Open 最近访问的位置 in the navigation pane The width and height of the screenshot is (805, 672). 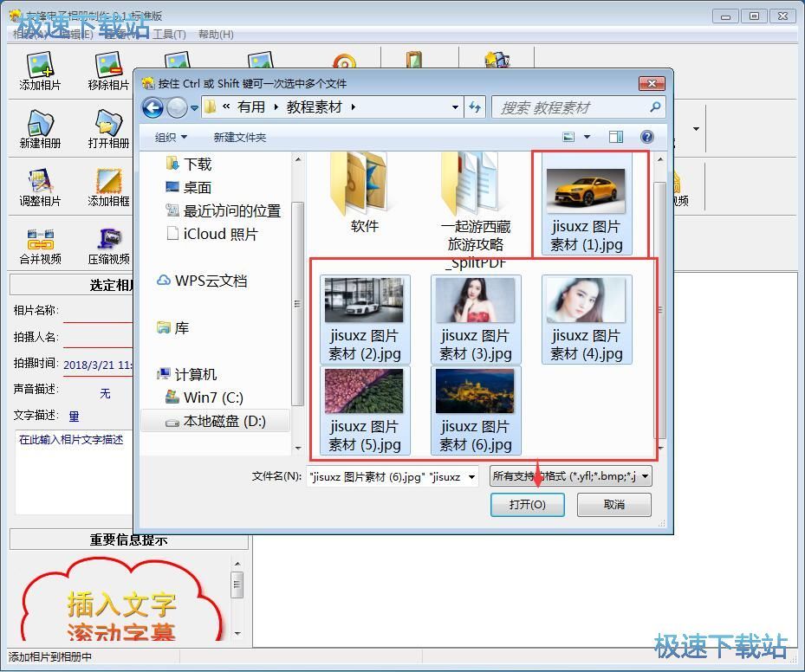point(223,210)
